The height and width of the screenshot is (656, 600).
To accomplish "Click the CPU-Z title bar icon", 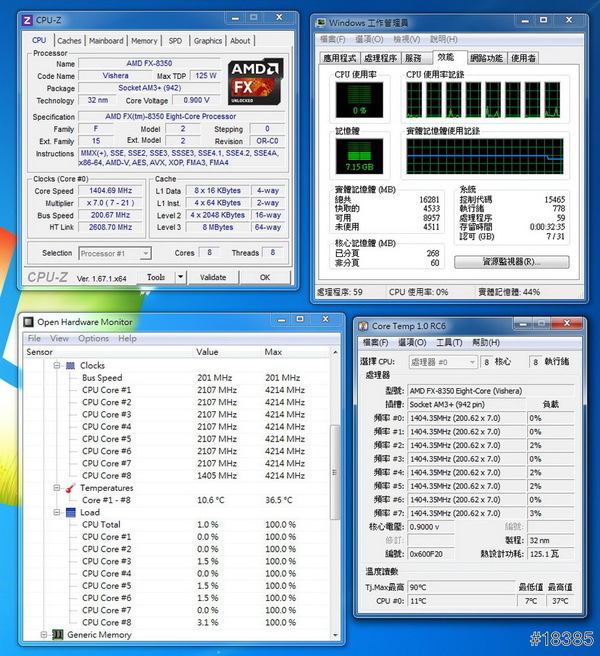I will [27, 21].
